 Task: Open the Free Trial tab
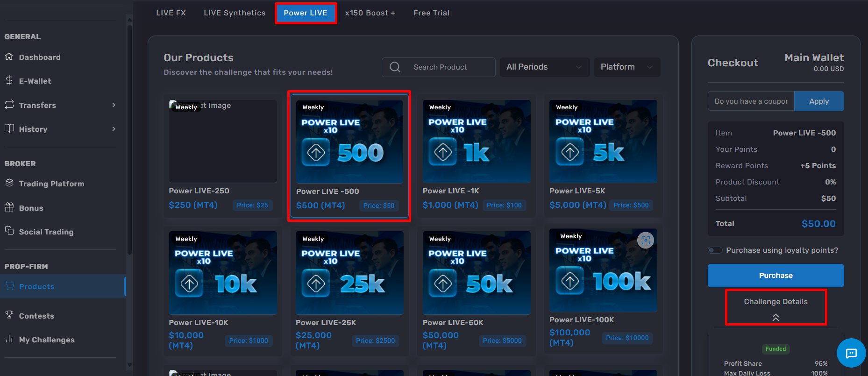pyautogui.click(x=431, y=13)
